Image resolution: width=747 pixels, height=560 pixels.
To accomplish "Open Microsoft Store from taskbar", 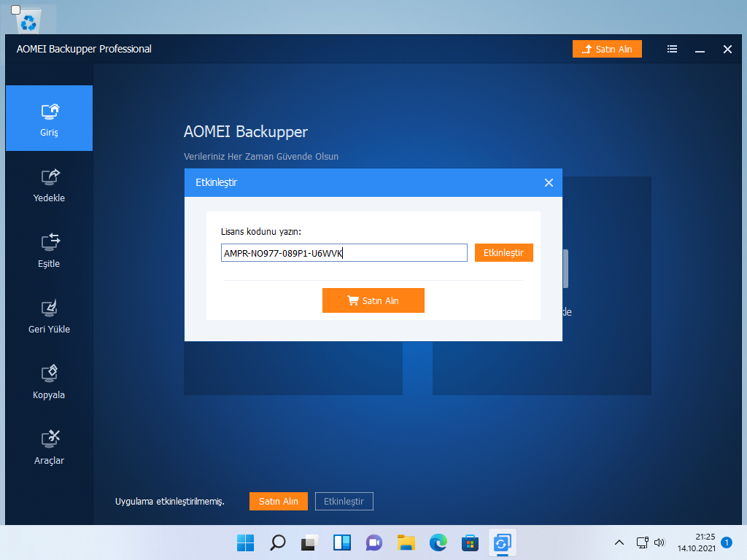I will tap(470, 542).
